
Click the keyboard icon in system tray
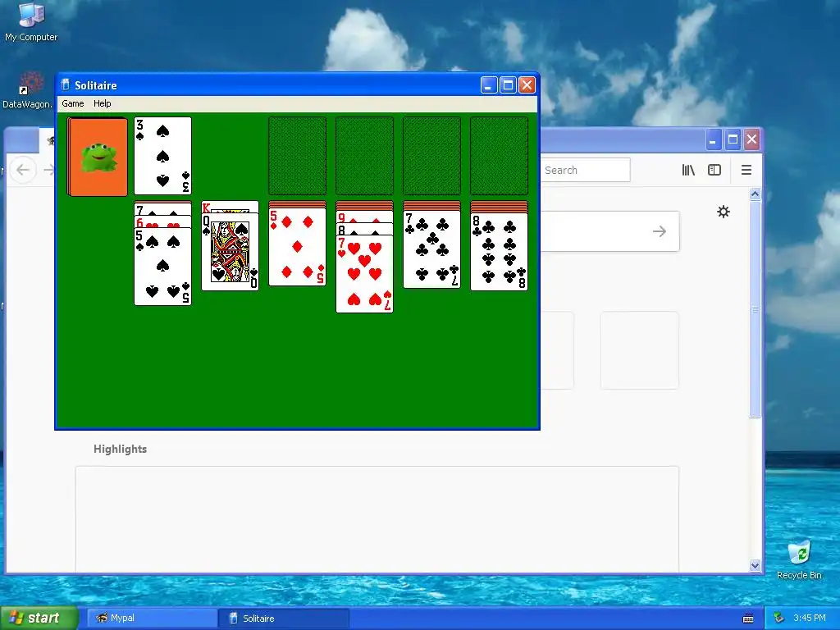coord(748,619)
